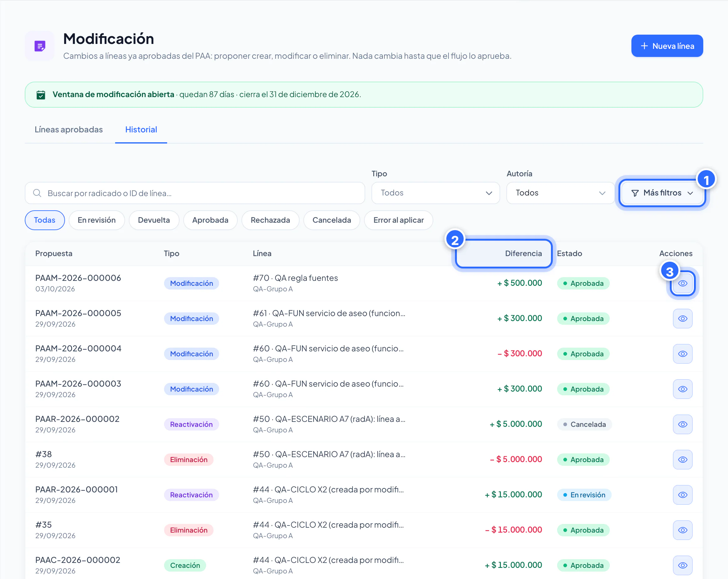Switch to Líneas aprobadas tab
This screenshot has width=728, height=579.
pyautogui.click(x=68, y=130)
